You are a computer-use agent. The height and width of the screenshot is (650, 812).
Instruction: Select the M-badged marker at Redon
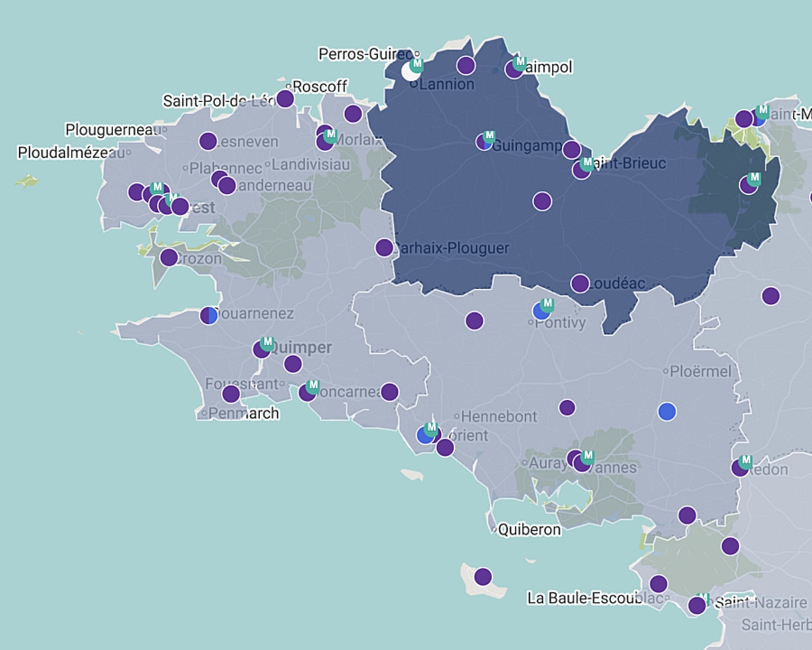click(x=740, y=468)
